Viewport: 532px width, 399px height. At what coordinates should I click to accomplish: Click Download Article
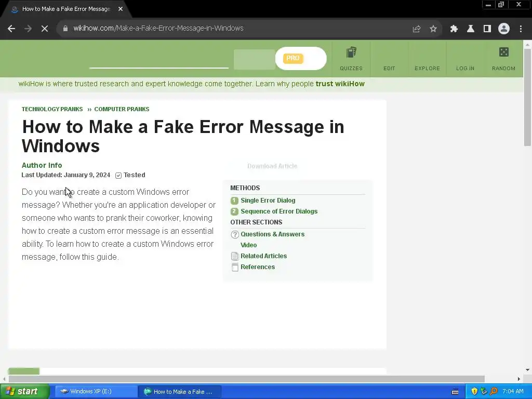(272, 166)
